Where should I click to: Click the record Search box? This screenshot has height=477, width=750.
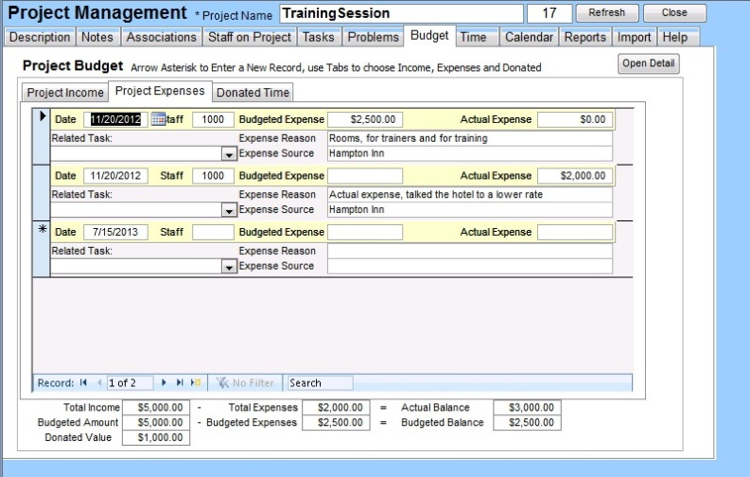pyautogui.click(x=319, y=383)
